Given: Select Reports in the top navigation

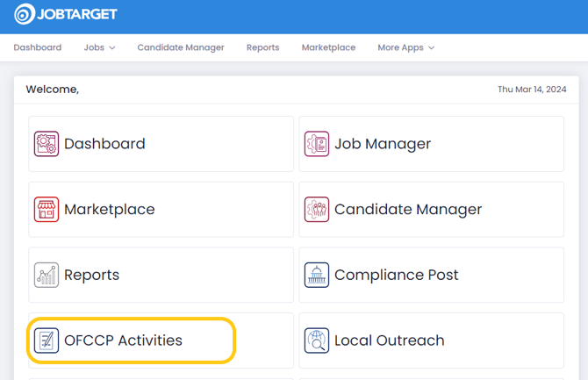Looking at the screenshot, I should (x=263, y=47).
